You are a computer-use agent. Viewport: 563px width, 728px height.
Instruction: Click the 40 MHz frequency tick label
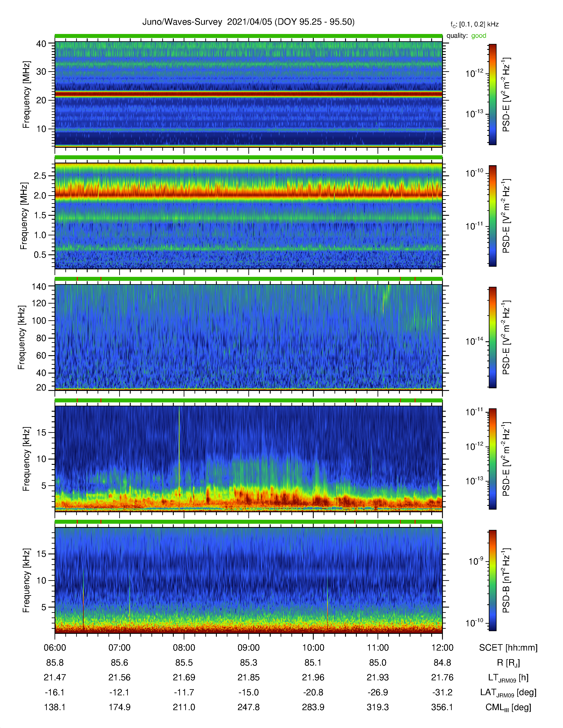[x=41, y=44]
